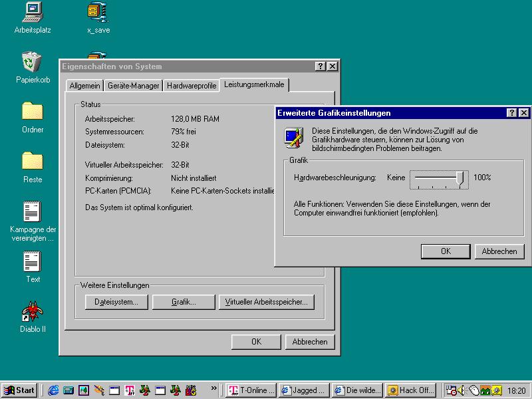
Task: Switch to the Hardwareprofile tab
Action: 192,86
